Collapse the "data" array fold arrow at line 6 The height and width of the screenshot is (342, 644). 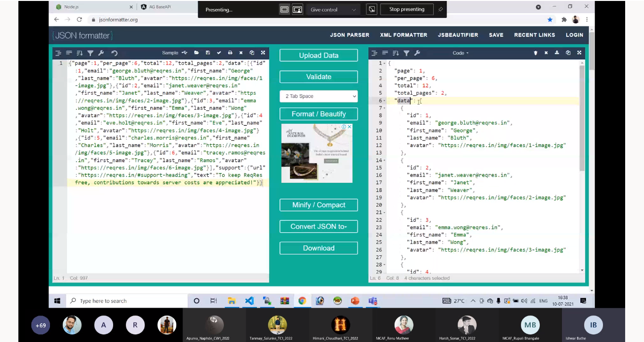pos(385,101)
